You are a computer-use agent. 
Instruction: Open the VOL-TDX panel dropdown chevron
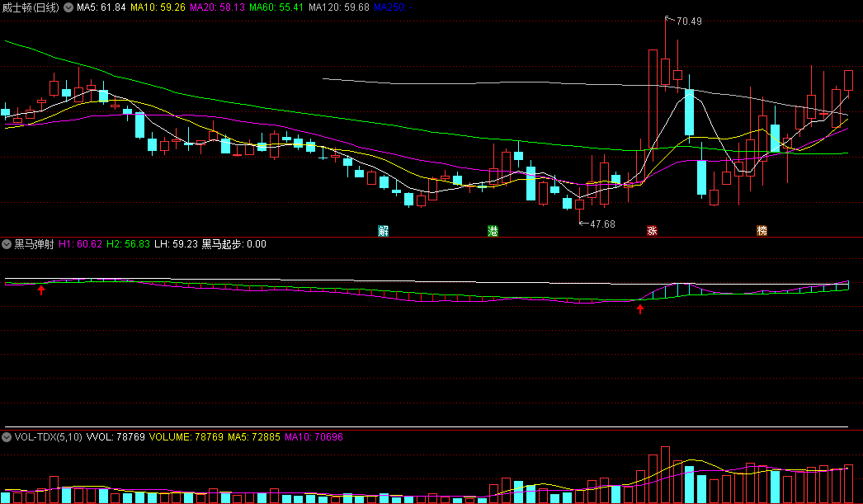[7, 437]
